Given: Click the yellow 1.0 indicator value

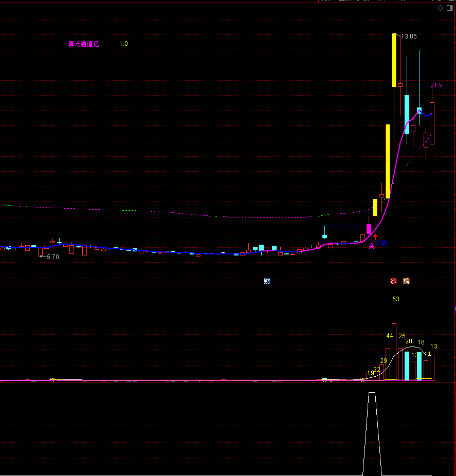Looking at the screenshot, I should pyautogui.click(x=123, y=44).
